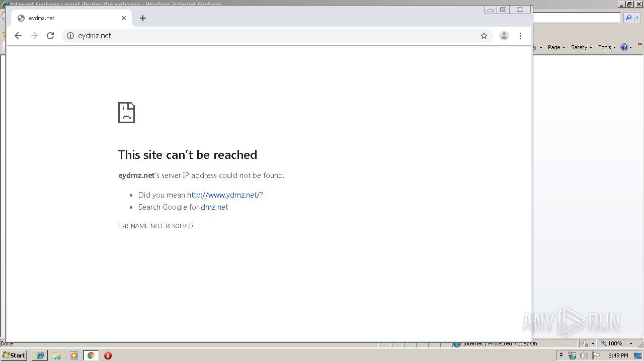Bookmark this page with the star icon

click(484, 36)
